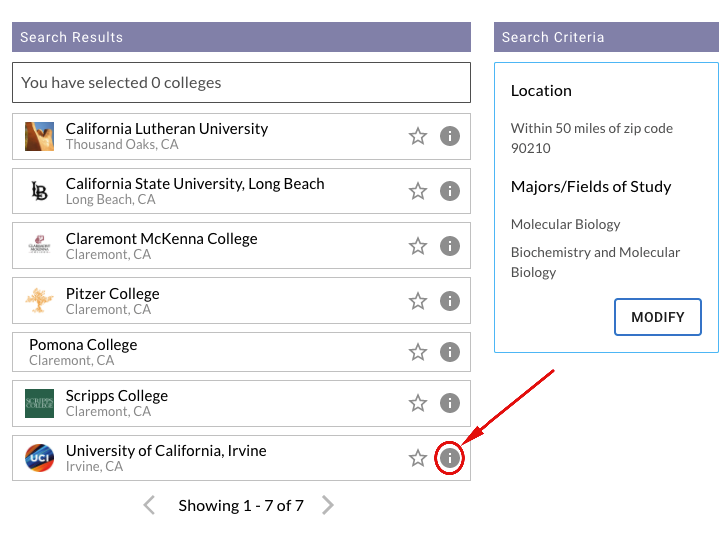Star Scripps College as favorite
Image resolution: width=728 pixels, height=538 pixels.
pos(418,402)
